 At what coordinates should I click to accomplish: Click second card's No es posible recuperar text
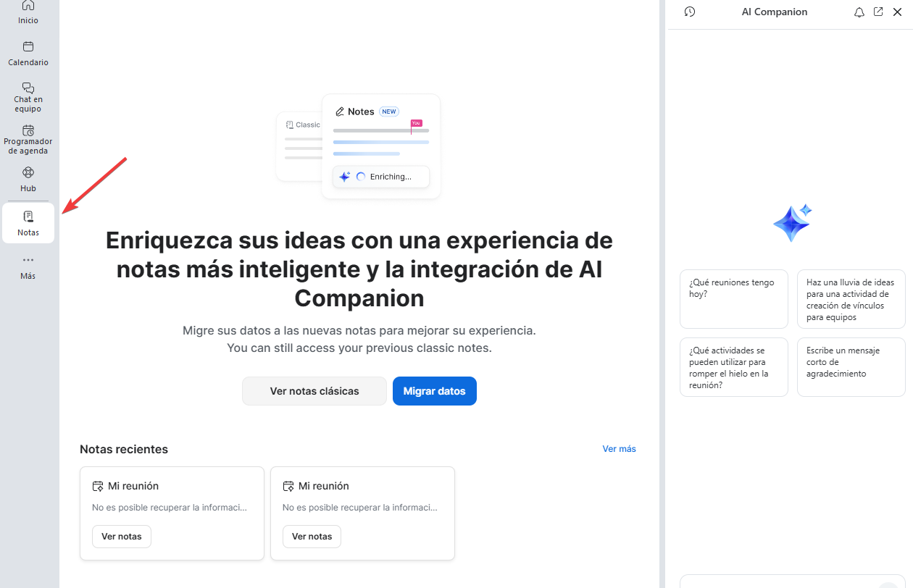click(x=360, y=508)
